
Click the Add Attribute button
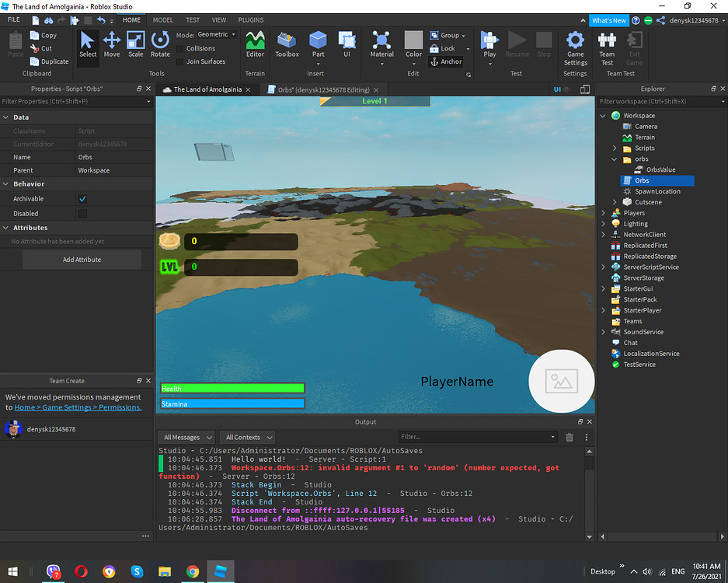pyautogui.click(x=82, y=260)
